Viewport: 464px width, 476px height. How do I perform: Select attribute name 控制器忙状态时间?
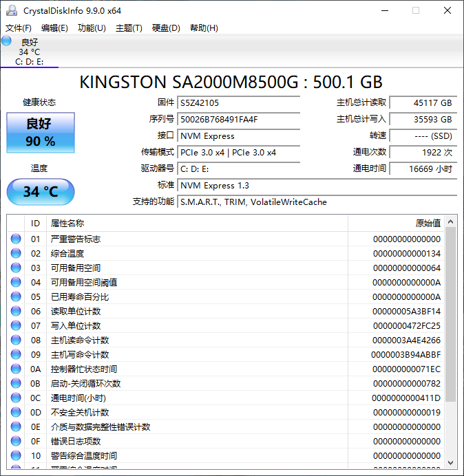[x=84, y=369]
